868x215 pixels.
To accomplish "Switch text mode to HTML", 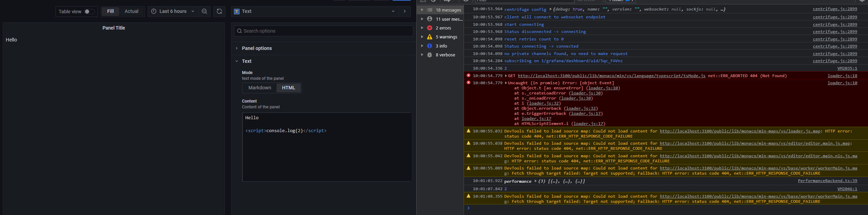I will (288, 88).
